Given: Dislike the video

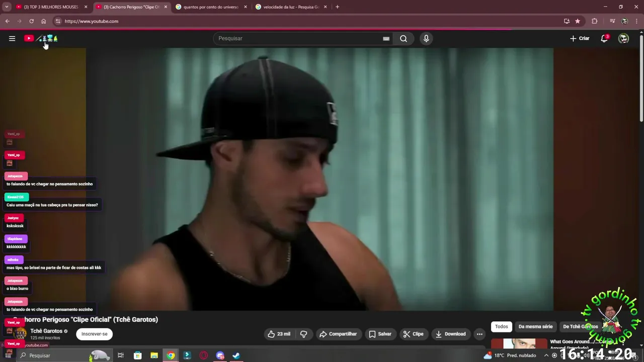Looking at the screenshot, I should pyautogui.click(x=304, y=334).
